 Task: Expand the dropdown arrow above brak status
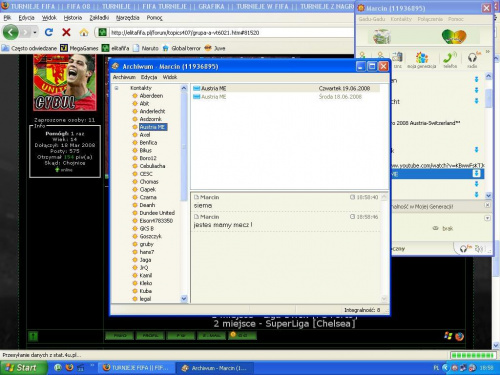click(487, 218)
